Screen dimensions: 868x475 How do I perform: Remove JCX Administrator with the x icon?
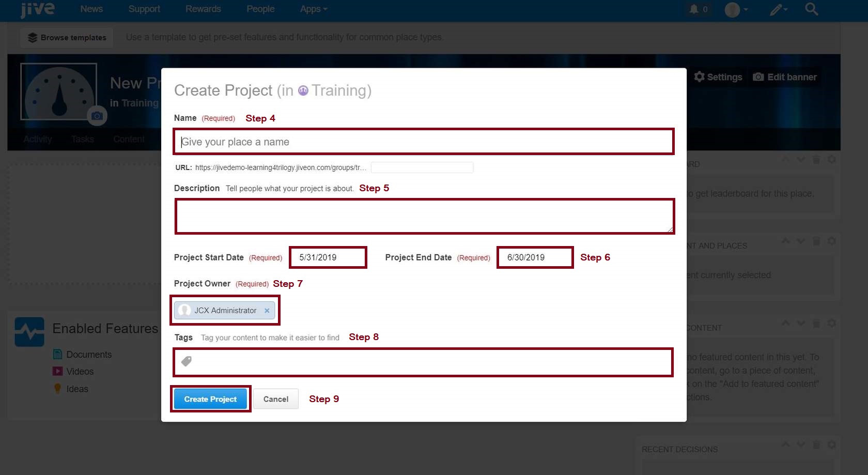click(x=267, y=311)
